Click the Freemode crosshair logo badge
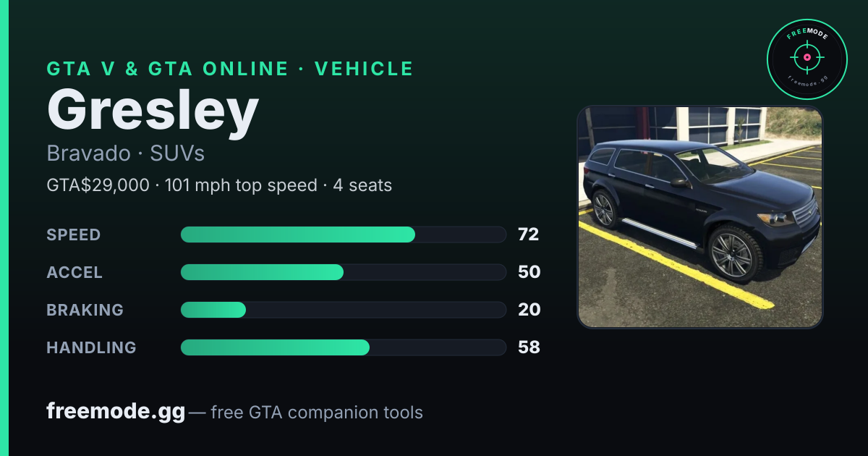Image resolution: width=868 pixels, height=456 pixels. pyautogui.click(x=807, y=59)
